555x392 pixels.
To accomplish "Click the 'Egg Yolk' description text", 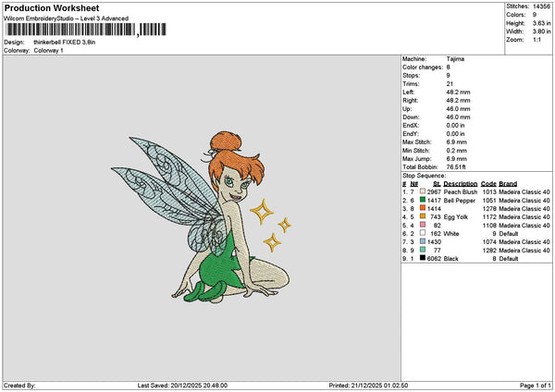I will 456,217.
